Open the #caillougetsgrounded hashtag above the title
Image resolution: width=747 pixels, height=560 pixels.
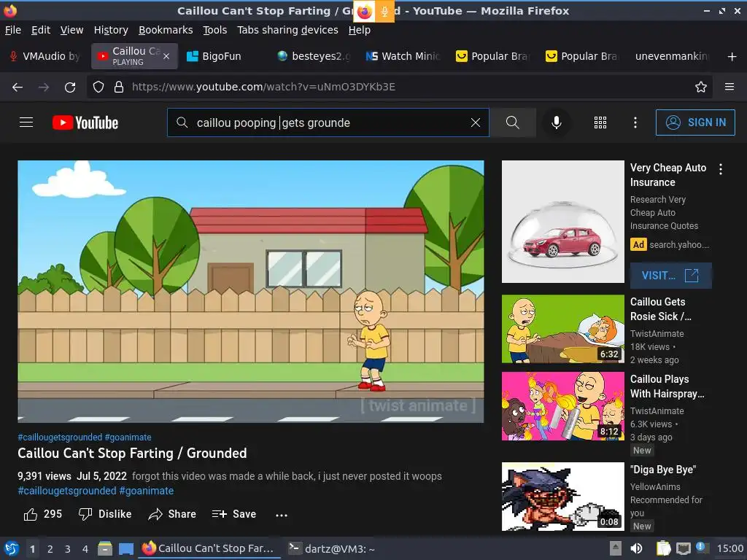pyautogui.click(x=60, y=437)
